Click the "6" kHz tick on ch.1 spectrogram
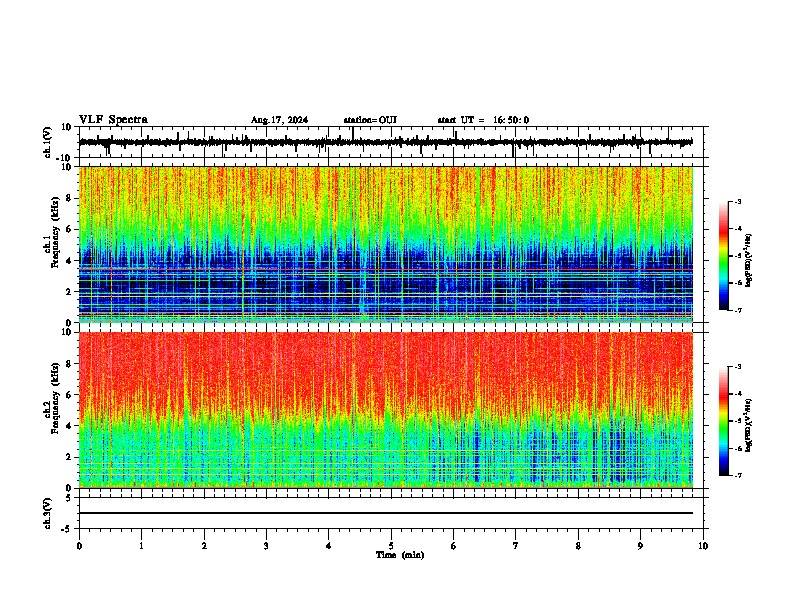Viewport: 792px width, 612px height. coord(69,229)
